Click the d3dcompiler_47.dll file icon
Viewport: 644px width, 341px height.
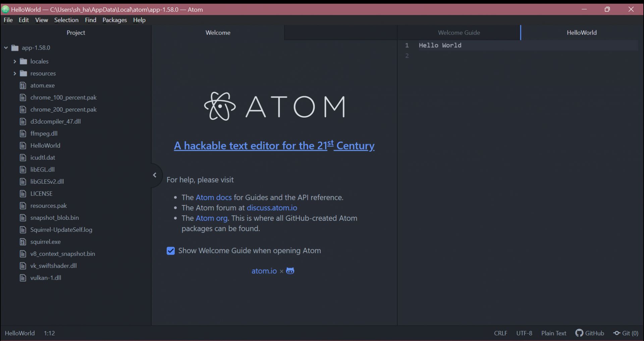[x=23, y=121]
